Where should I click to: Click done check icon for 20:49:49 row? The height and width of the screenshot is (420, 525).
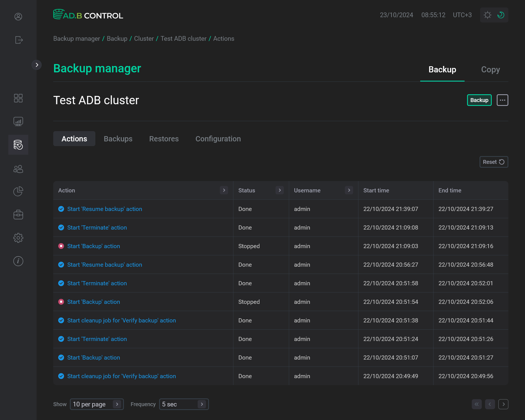[x=61, y=376]
